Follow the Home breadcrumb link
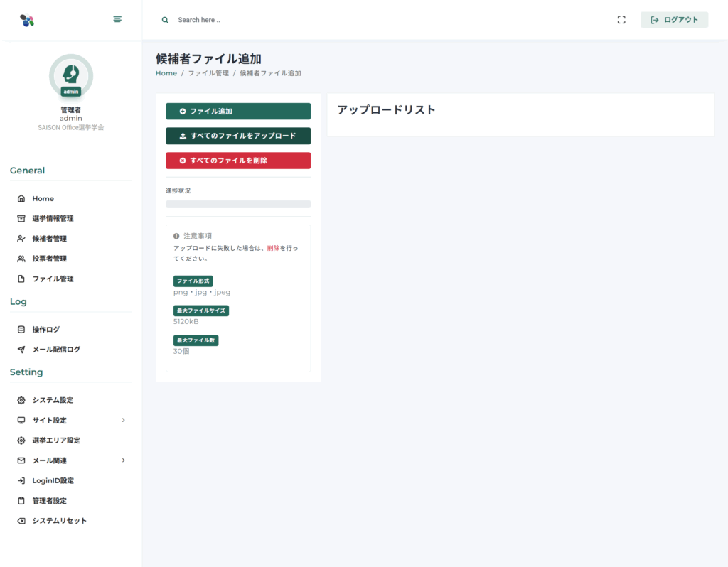This screenshot has height=567, width=728. pos(166,73)
